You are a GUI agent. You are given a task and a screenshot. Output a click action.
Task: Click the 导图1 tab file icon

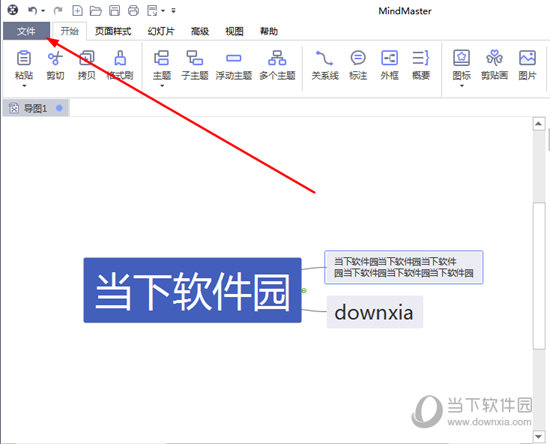(x=14, y=108)
